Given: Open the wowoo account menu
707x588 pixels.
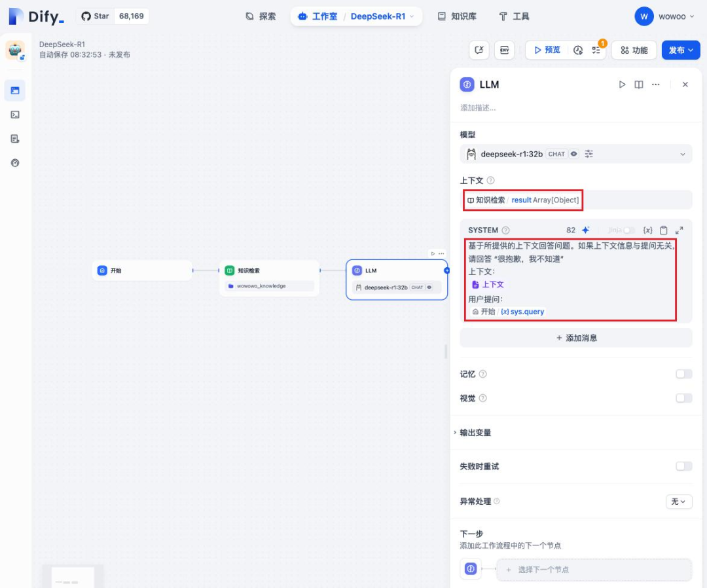Looking at the screenshot, I should [664, 16].
